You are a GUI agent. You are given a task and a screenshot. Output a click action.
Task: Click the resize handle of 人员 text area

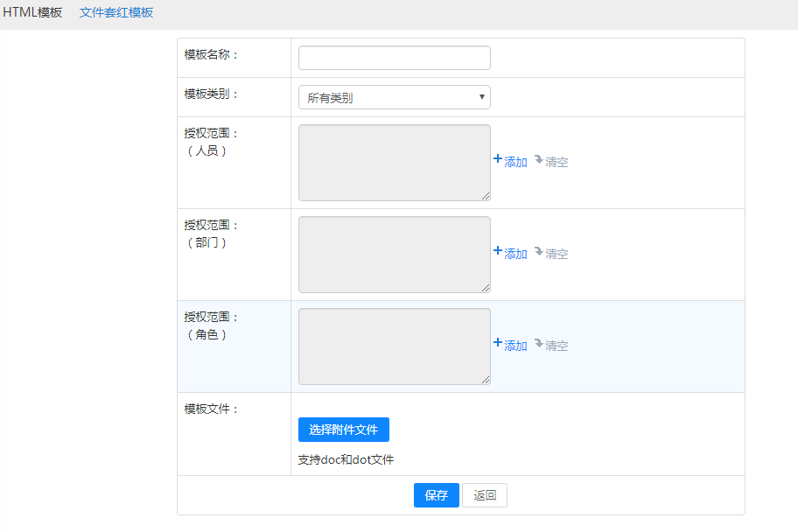pyautogui.click(x=486, y=197)
